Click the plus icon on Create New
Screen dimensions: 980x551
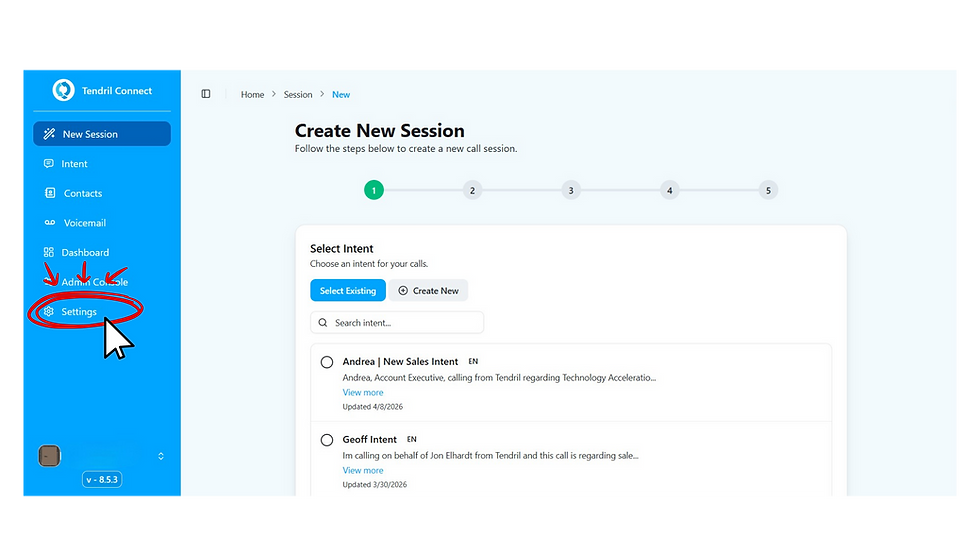tap(403, 290)
